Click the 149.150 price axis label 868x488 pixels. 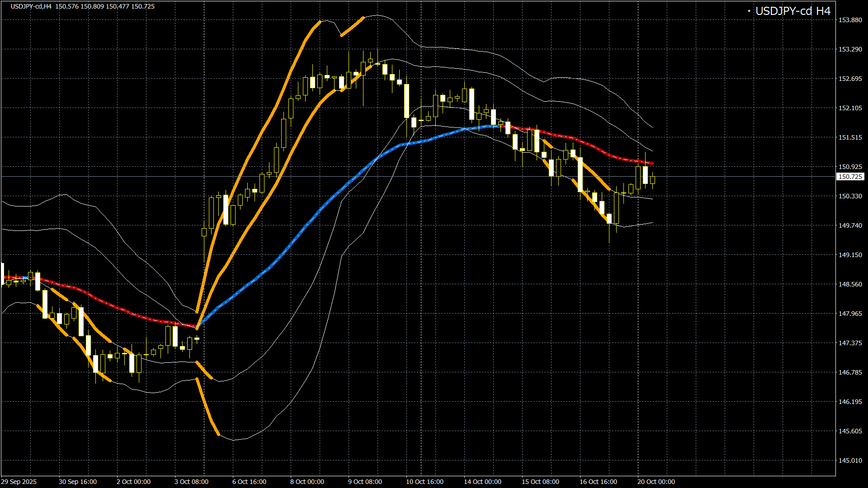(x=850, y=255)
